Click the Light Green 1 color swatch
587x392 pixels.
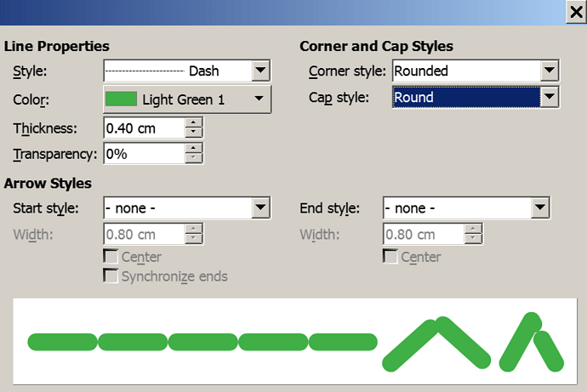(121, 99)
